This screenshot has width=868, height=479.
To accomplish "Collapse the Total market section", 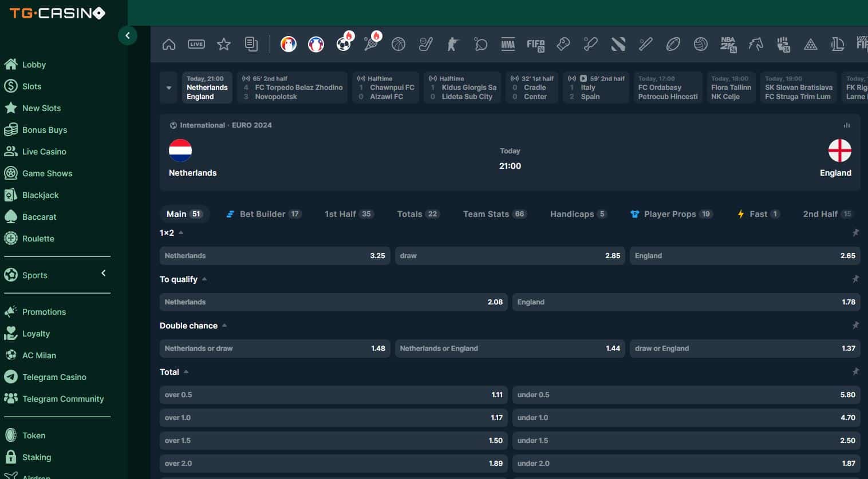I will pos(186,372).
